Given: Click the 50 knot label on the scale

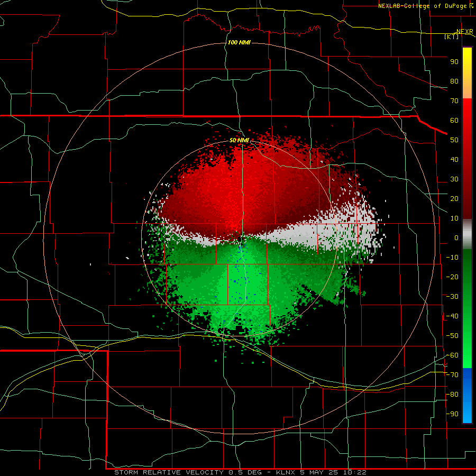Looking at the screenshot, I should click(x=454, y=140).
